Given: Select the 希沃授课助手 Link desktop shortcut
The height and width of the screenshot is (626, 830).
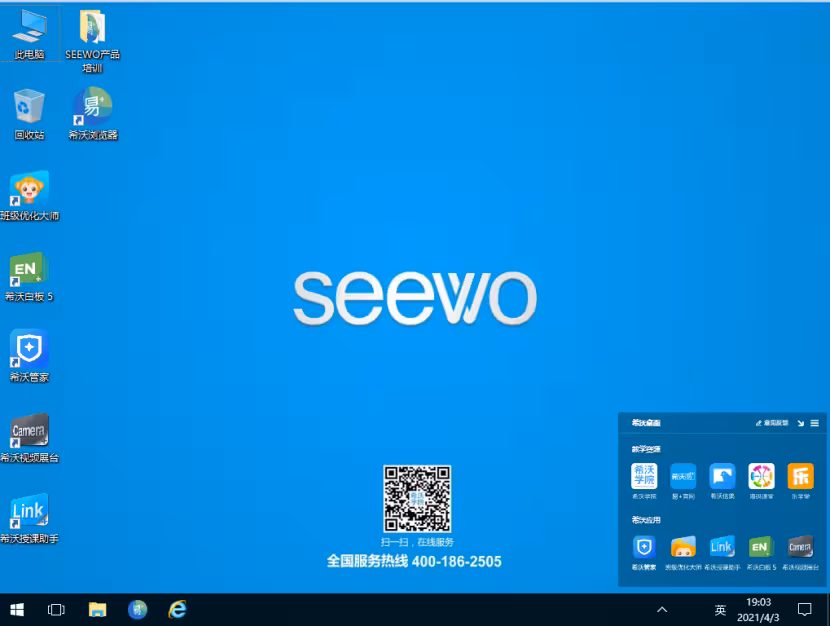Looking at the screenshot, I should (x=29, y=519).
